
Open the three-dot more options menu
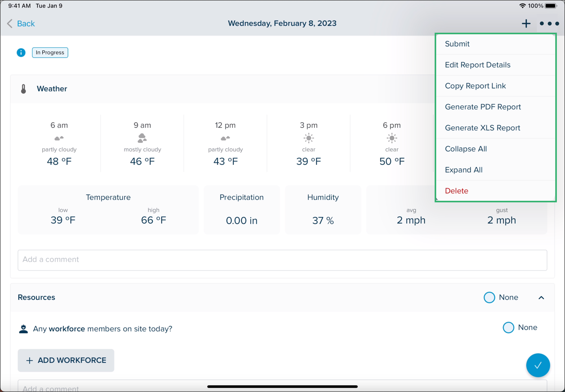tap(549, 24)
